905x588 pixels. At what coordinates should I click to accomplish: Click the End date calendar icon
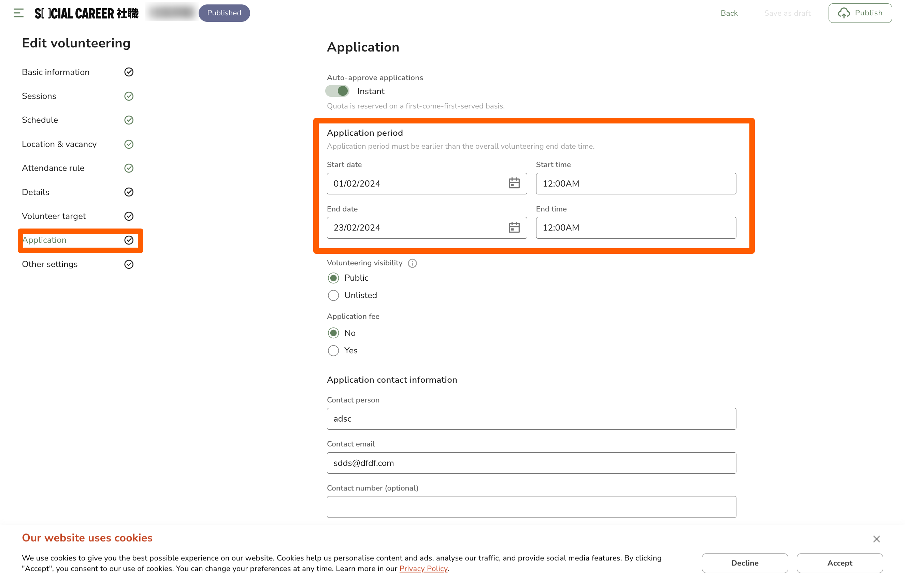[514, 227]
